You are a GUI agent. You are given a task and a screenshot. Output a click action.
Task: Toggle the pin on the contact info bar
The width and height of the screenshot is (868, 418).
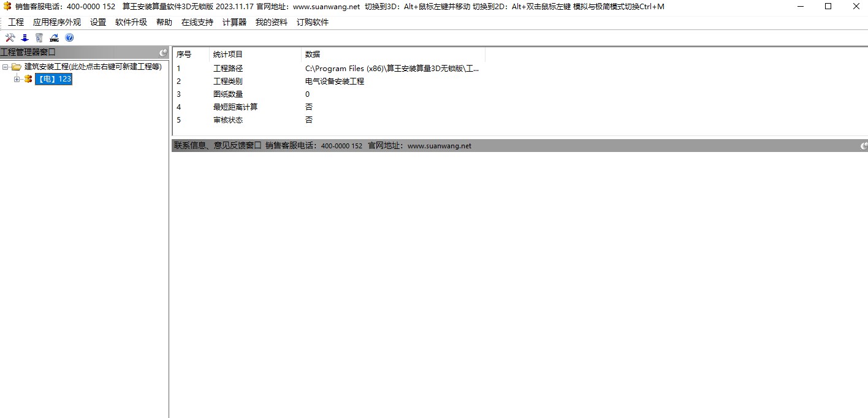(864, 145)
